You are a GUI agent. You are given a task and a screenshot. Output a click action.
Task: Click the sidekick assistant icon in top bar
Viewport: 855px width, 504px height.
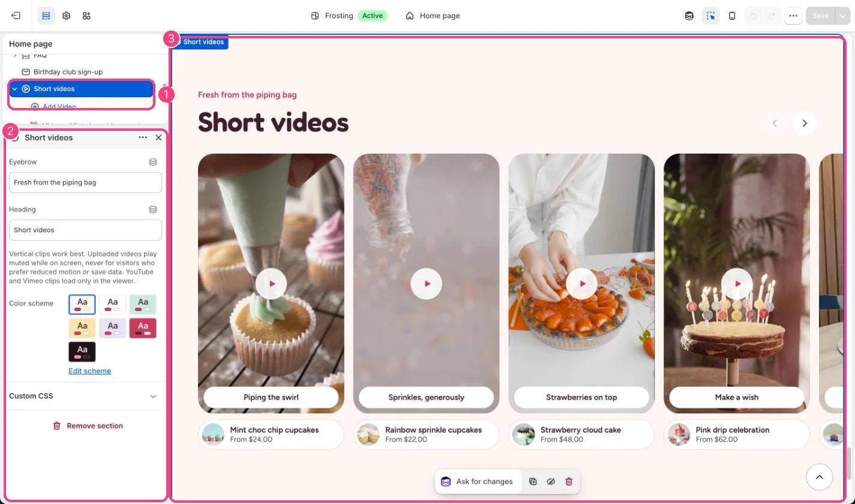(x=689, y=16)
